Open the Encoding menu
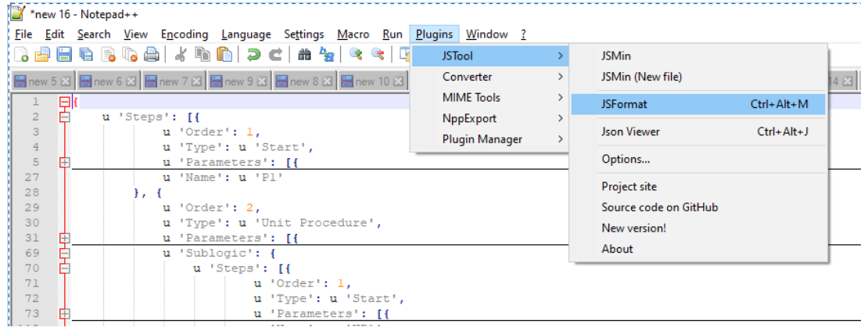The image size is (868, 331). 184,34
